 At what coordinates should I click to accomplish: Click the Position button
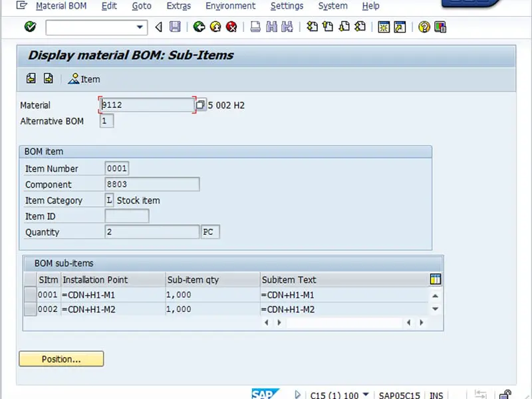click(x=61, y=358)
